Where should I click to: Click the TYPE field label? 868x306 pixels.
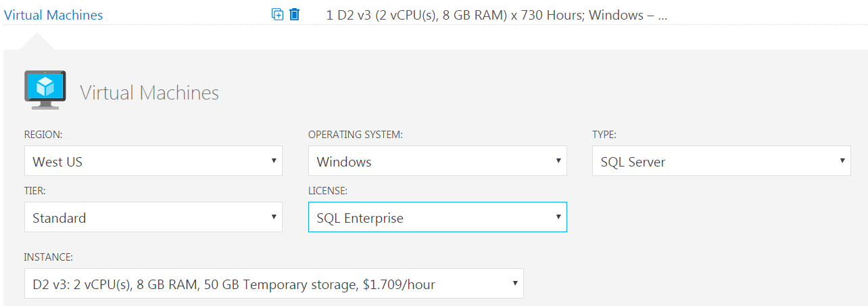604,135
